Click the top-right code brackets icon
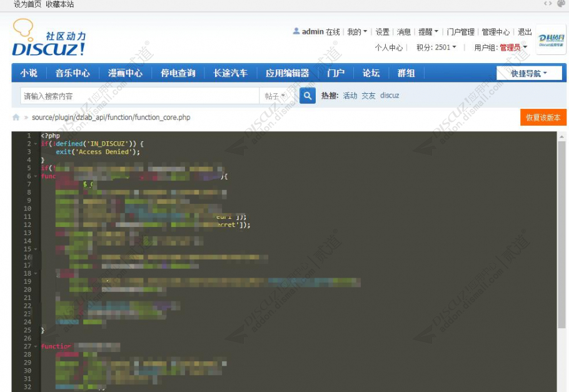Screen dimensions: 569x392 tap(548, 4)
